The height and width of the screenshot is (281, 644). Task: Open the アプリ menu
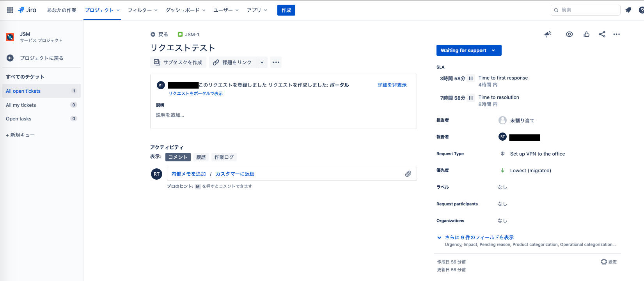(257, 10)
